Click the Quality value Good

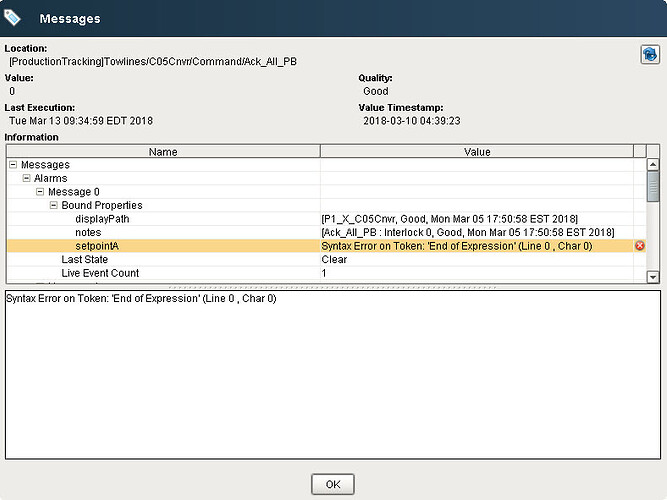pos(376,91)
